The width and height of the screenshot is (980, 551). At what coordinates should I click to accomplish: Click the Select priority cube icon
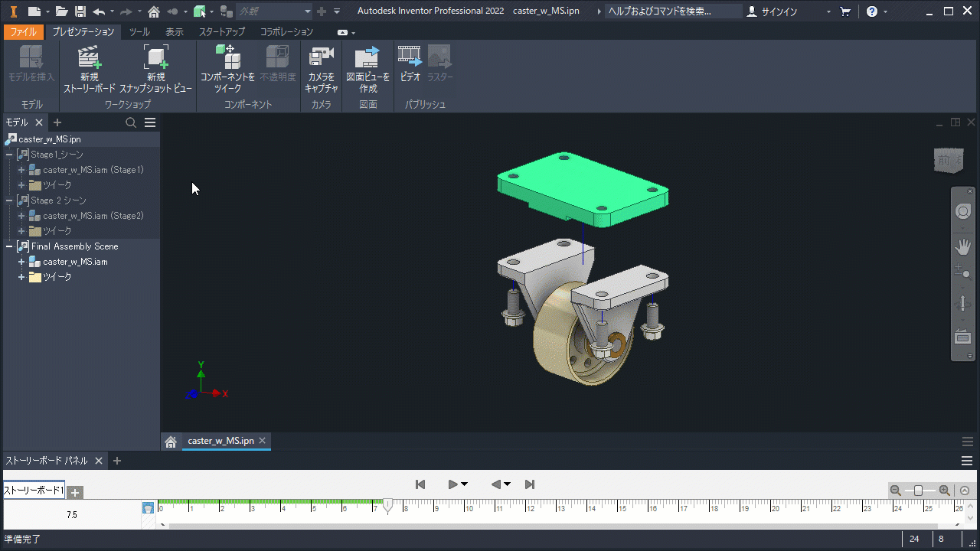pos(200,11)
